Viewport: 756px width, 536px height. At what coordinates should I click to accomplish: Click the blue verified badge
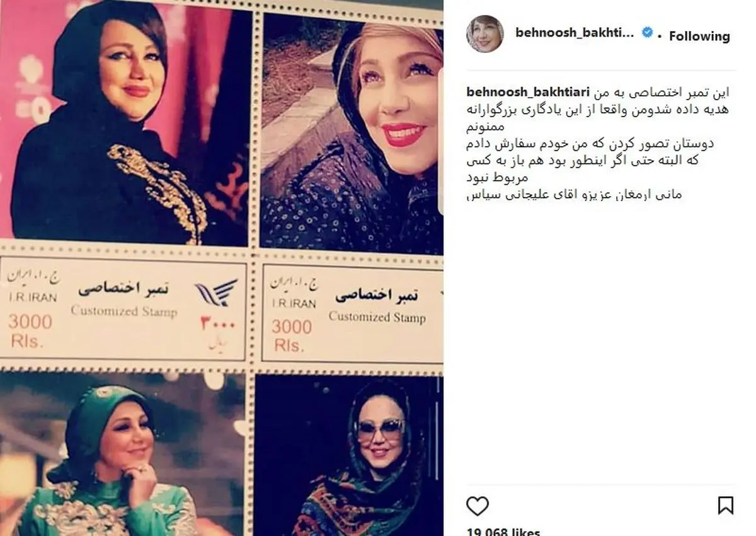coord(646,33)
